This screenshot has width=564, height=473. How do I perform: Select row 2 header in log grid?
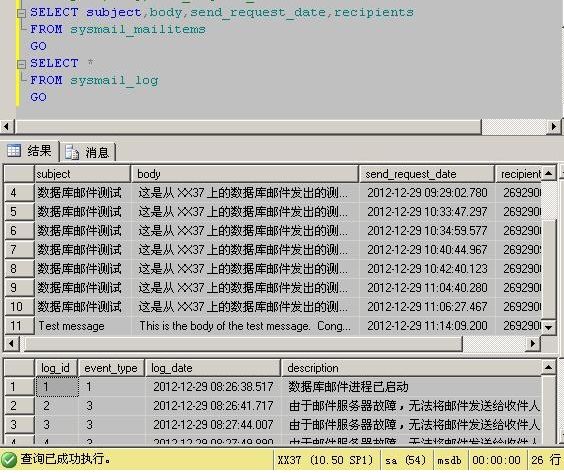[19, 406]
